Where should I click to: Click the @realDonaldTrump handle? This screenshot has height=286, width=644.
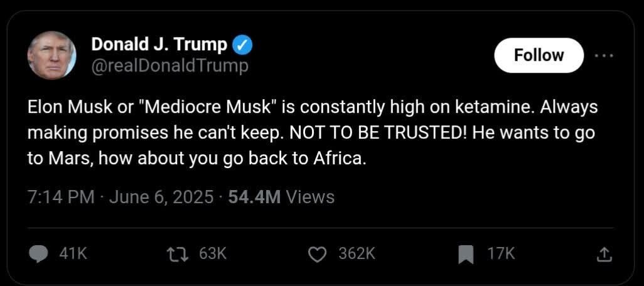[169, 65]
